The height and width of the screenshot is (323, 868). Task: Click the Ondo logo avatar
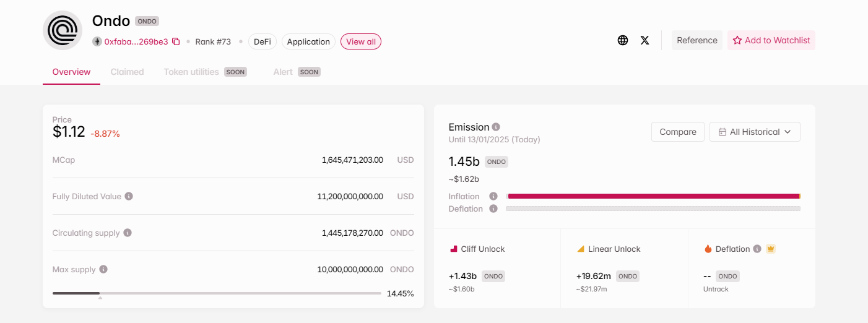pos(63,30)
